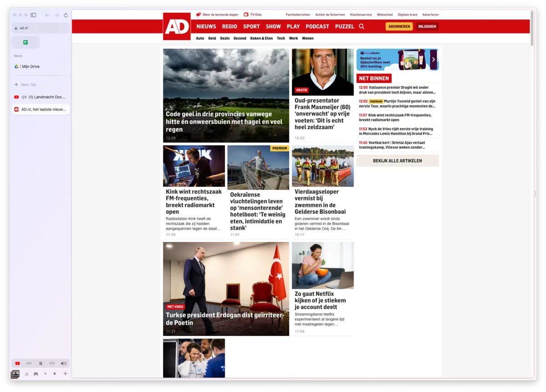Go forward with the right arrow

56,15
